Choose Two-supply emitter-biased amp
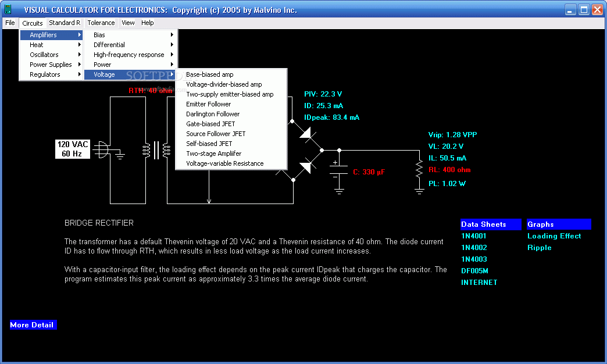Screen dimensions: 607x364 tap(231, 94)
